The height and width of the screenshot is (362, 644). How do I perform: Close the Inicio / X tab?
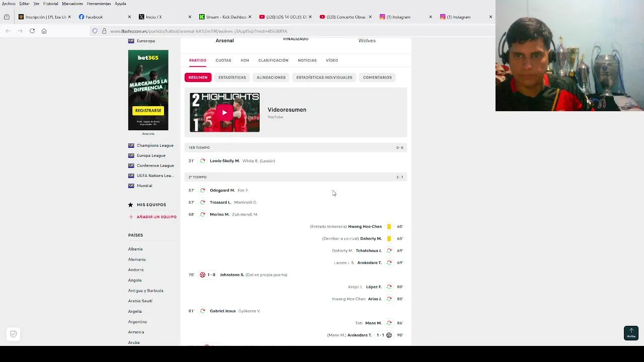[x=190, y=17]
